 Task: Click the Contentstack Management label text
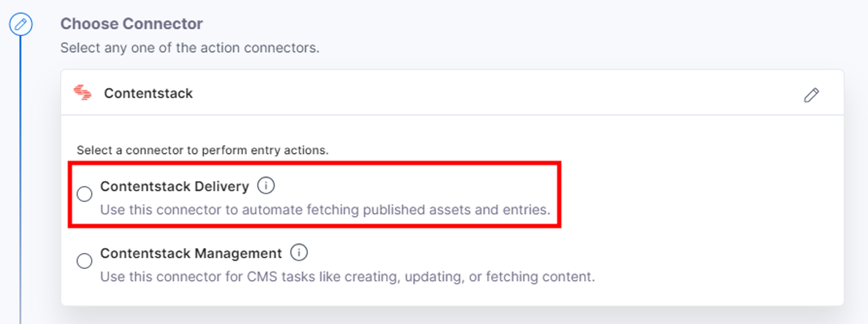[x=191, y=253]
